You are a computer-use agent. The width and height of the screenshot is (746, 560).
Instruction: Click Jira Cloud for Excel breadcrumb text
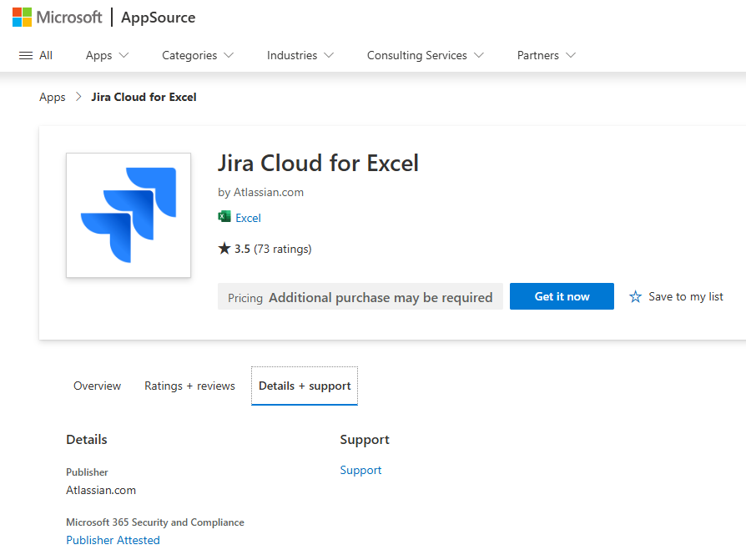click(144, 97)
